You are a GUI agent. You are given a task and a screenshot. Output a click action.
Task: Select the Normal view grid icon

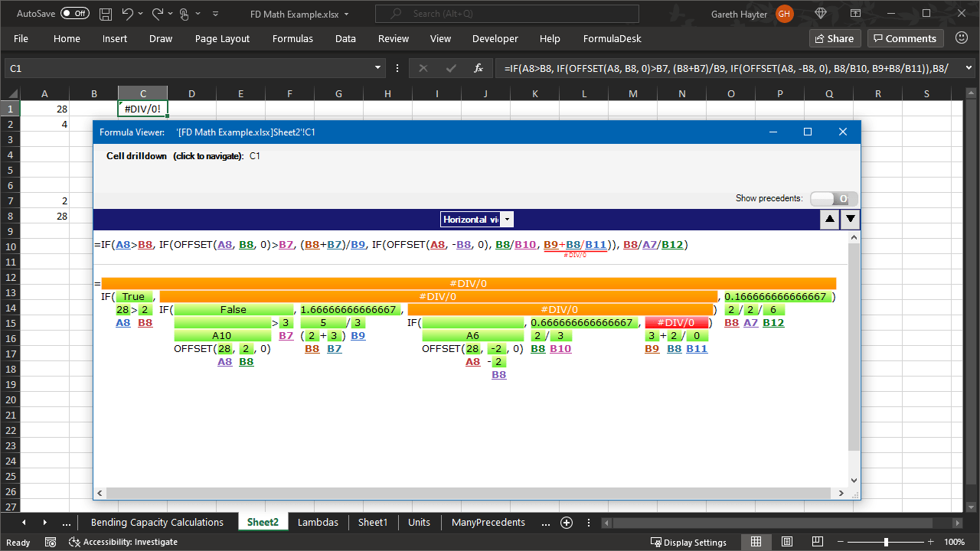[756, 542]
